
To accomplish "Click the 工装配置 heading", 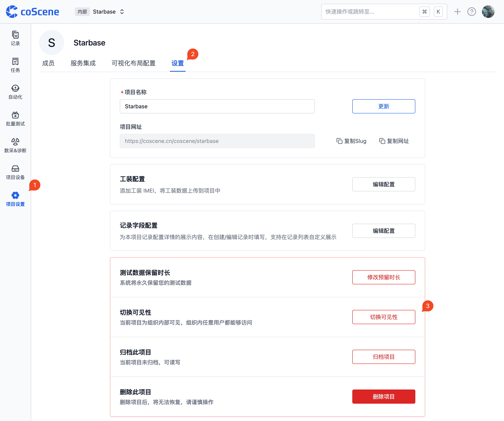I will pyautogui.click(x=132, y=179).
